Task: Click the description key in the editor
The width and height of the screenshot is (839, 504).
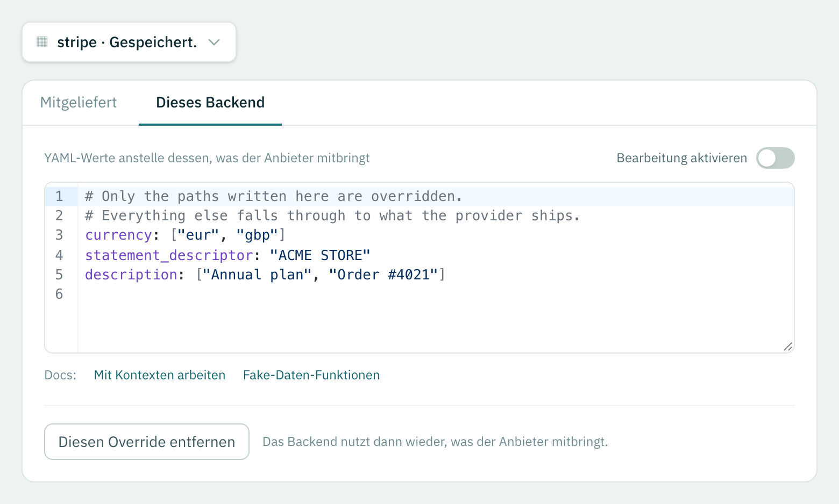Action: click(x=131, y=275)
